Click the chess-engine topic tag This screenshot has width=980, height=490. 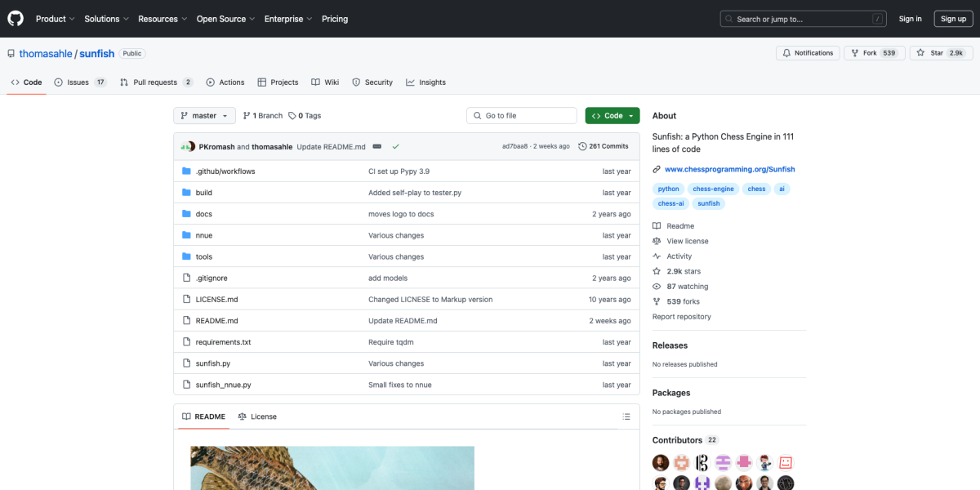coord(713,189)
